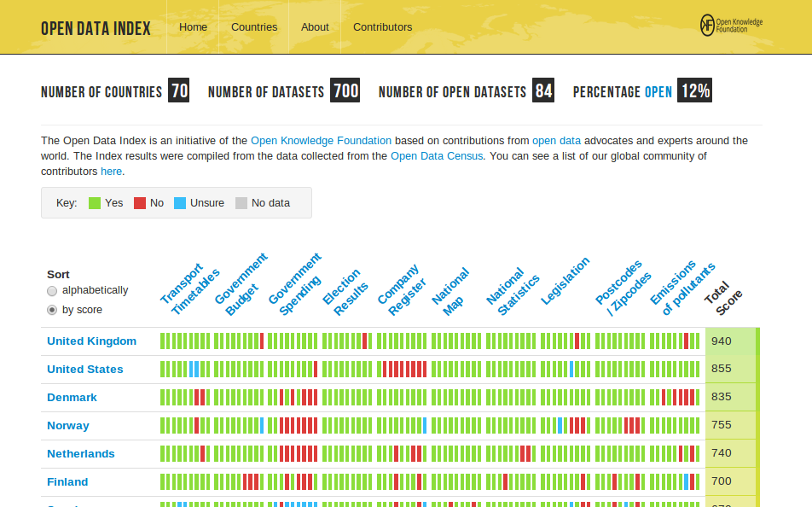Open Government Budget column header
Screen dimensions: 812x507
tap(241, 284)
